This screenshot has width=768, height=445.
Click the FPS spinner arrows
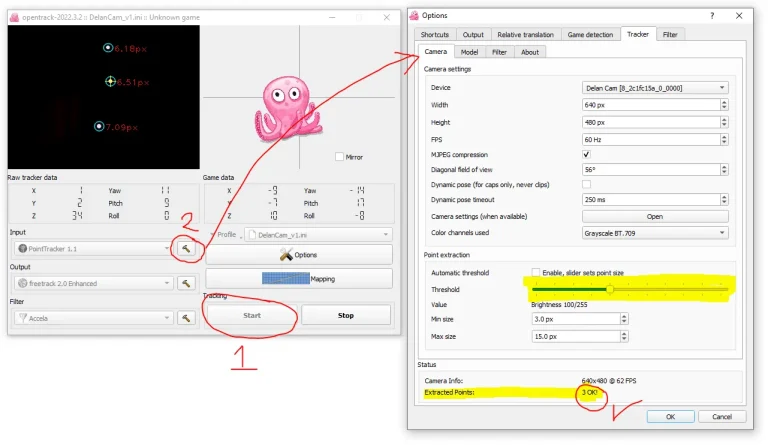click(724, 140)
